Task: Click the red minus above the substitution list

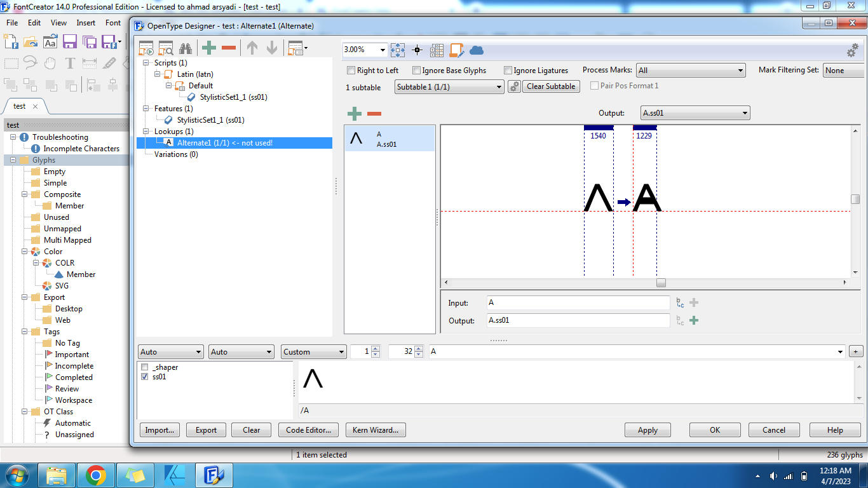Action: 374,114
